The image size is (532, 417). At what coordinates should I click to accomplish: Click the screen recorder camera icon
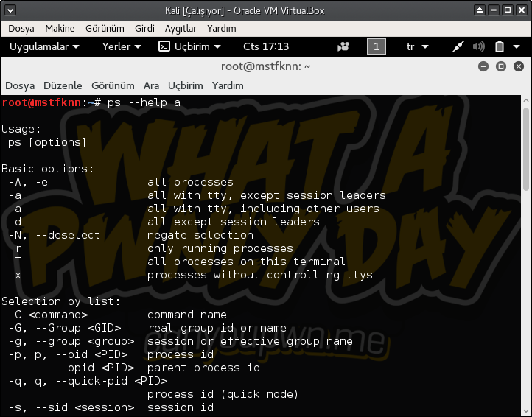coord(343,46)
